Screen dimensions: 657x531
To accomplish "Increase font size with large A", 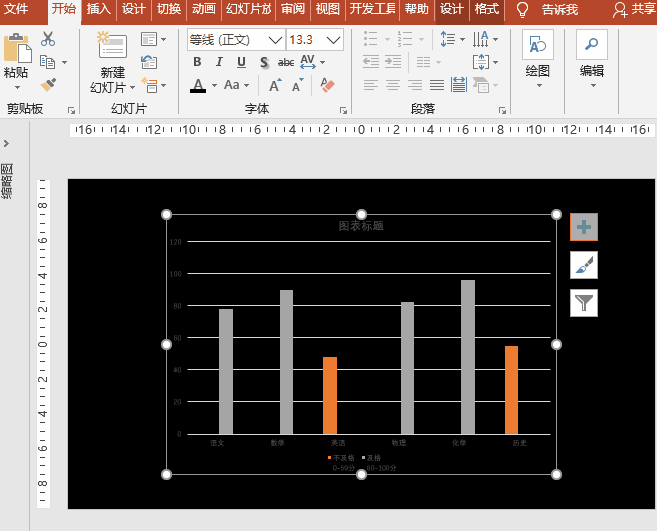I will [x=275, y=85].
